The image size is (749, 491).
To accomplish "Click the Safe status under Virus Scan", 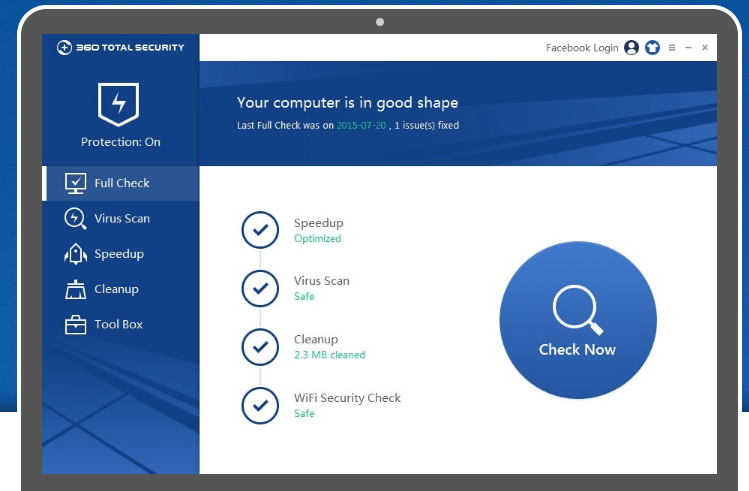I will [x=304, y=297].
